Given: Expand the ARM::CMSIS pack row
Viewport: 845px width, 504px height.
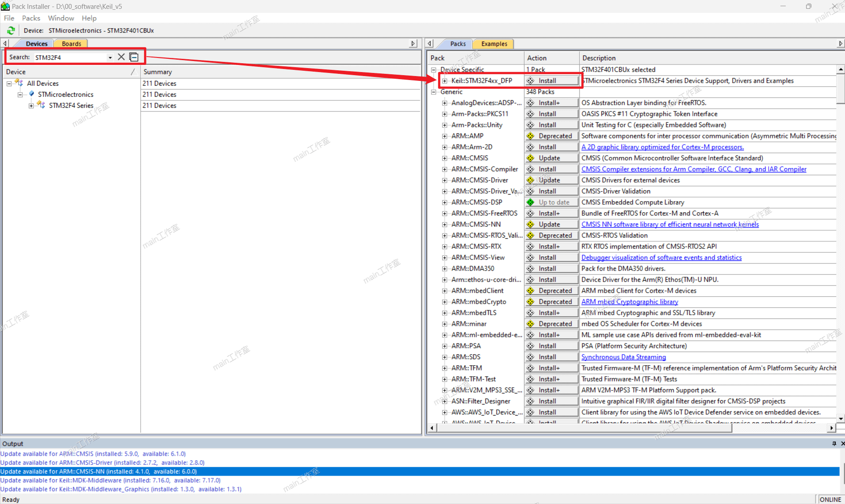Looking at the screenshot, I should point(445,158).
